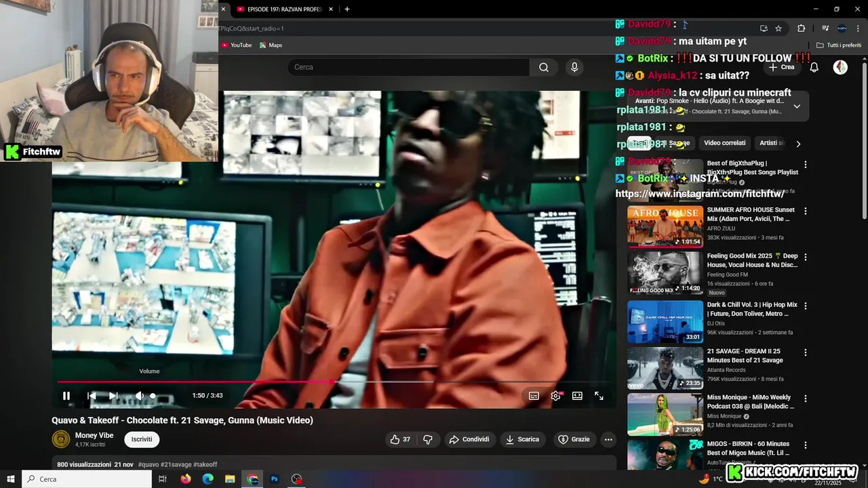This screenshot has width=868, height=488.
Task: Open the Chrome three-dot menu
Action: [x=859, y=28]
